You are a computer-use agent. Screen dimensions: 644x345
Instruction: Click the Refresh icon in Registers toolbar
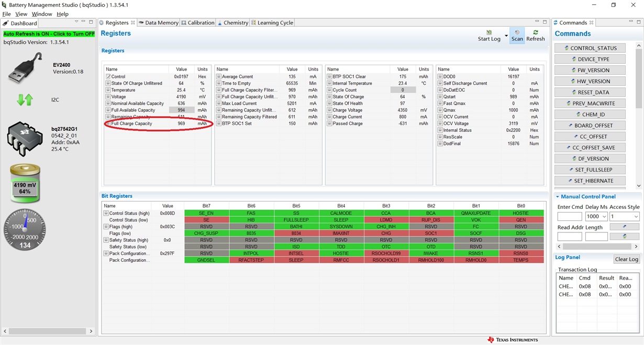coord(535,32)
